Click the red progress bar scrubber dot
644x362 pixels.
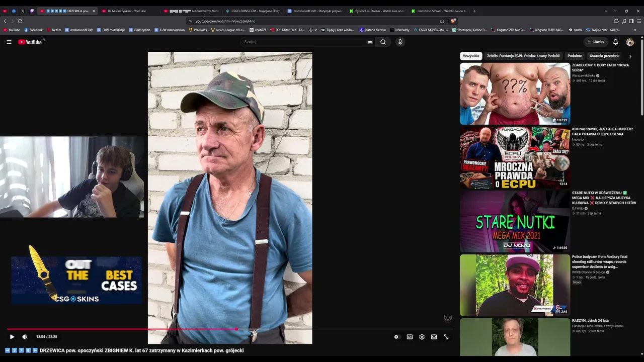236,329
